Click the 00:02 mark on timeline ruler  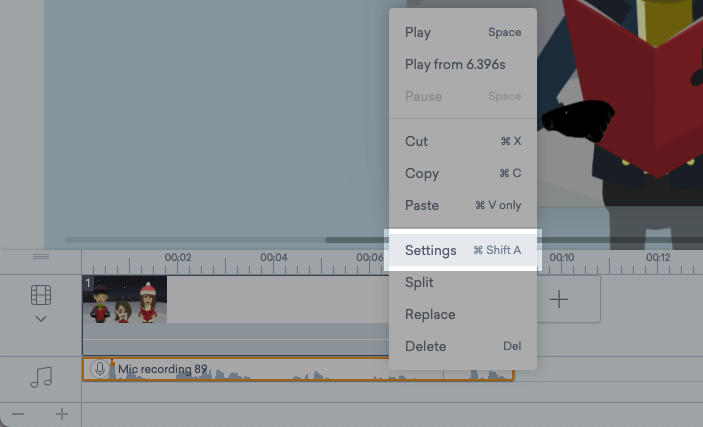pyautogui.click(x=178, y=258)
